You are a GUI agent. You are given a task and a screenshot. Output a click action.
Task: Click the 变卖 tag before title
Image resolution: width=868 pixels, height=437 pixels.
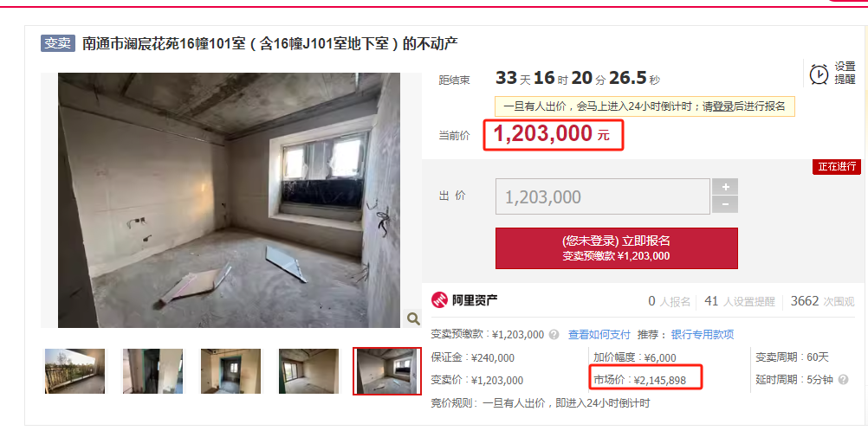coord(57,43)
